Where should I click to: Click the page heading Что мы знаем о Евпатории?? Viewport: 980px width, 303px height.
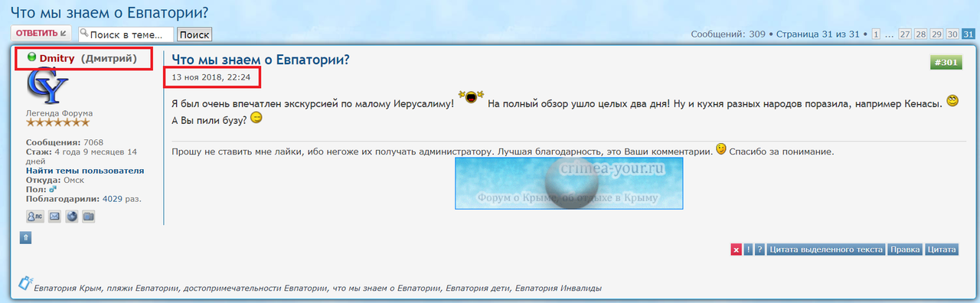point(109,13)
